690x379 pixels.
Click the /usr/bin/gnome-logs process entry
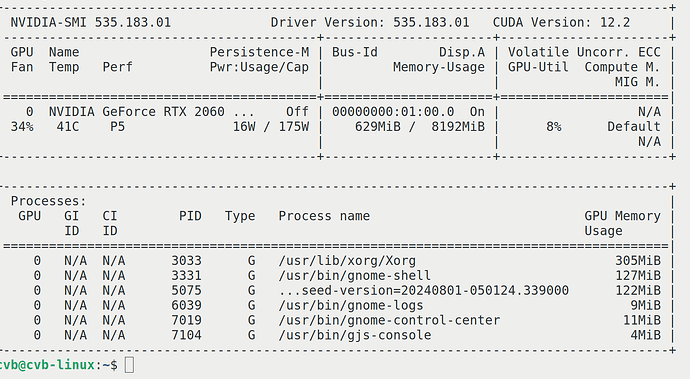[x=351, y=305]
